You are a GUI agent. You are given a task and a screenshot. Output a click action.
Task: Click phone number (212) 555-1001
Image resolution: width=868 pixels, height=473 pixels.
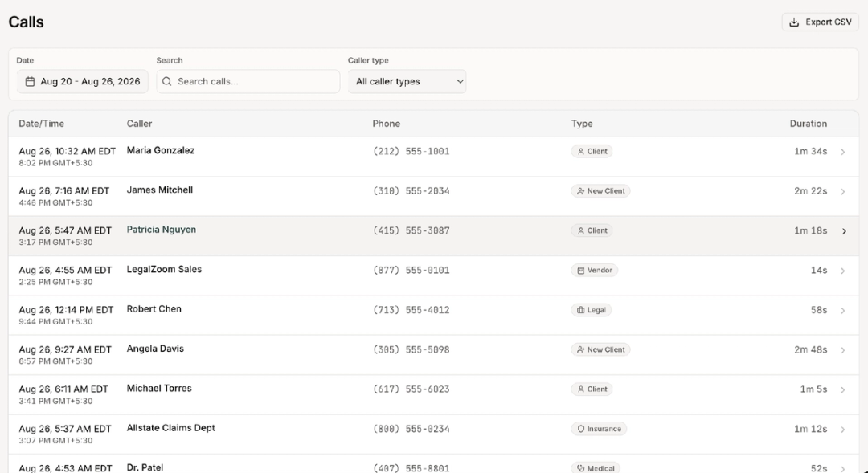coord(411,152)
